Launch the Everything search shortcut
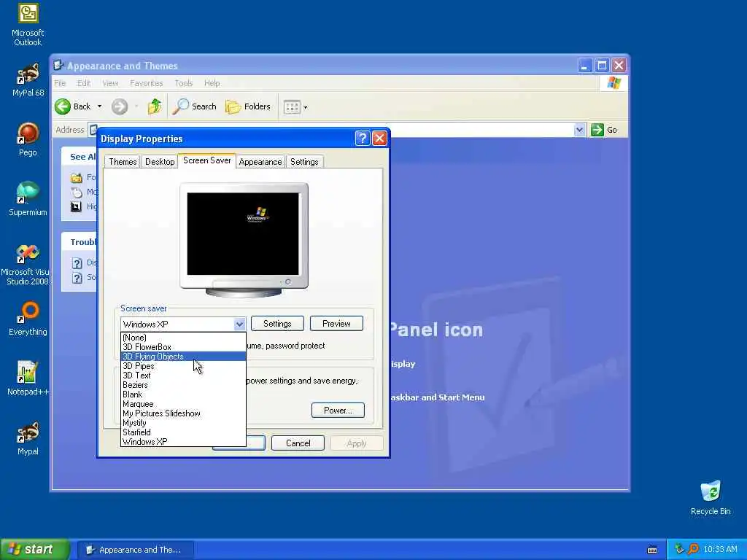 [x=28, y=318]
